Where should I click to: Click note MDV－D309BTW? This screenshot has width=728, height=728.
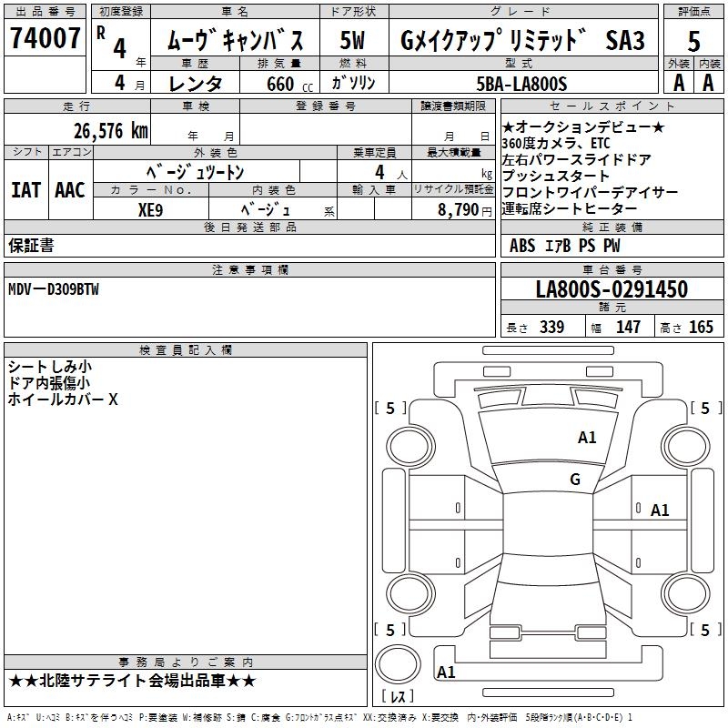click(x=54, y=289)
